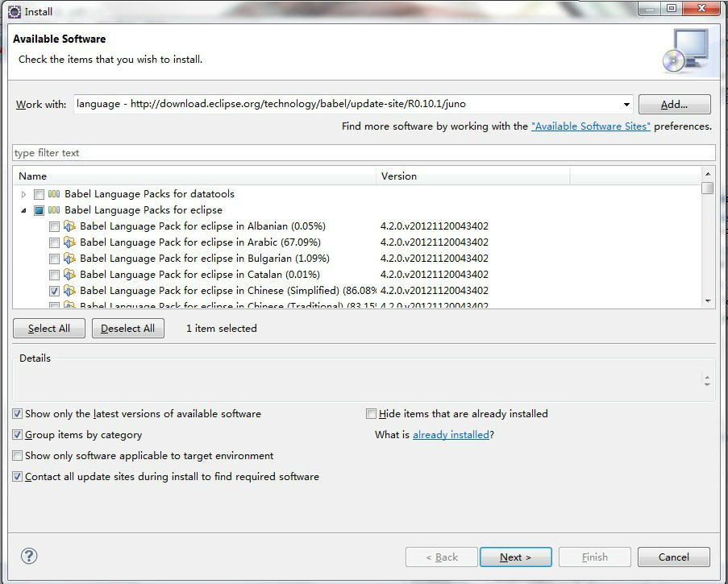The height and width of the screenshot is (584, 728).
Task: Check the Catalan language pack checkbox
Action: (x=54, y=275)
